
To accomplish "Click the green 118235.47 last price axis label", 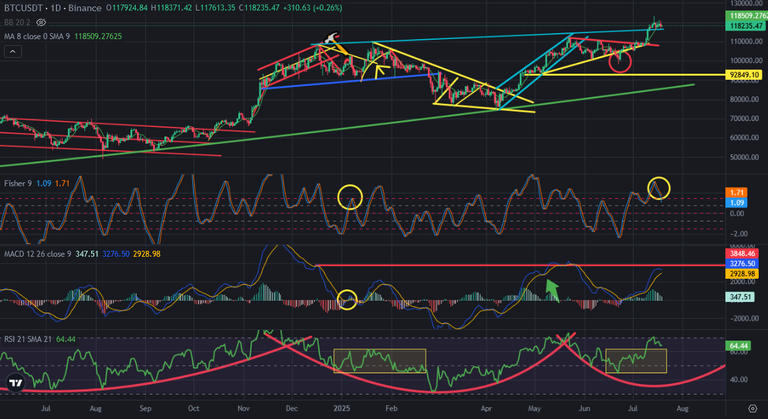I will click(746, 26).
